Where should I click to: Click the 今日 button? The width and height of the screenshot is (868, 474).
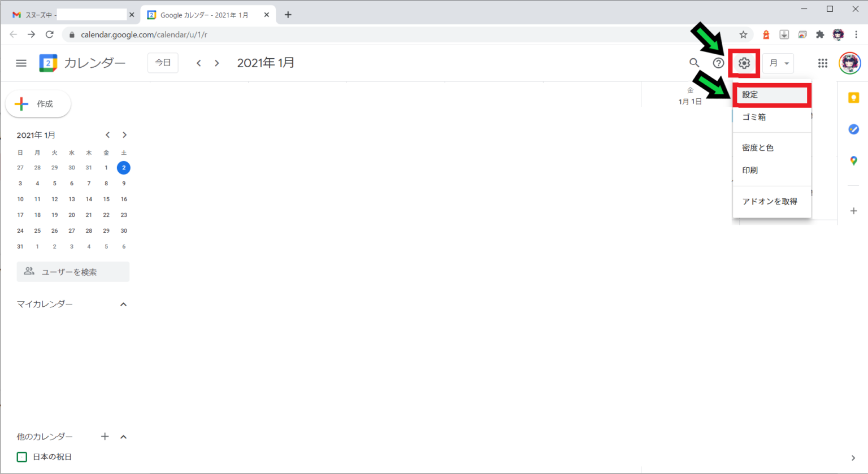163,63
